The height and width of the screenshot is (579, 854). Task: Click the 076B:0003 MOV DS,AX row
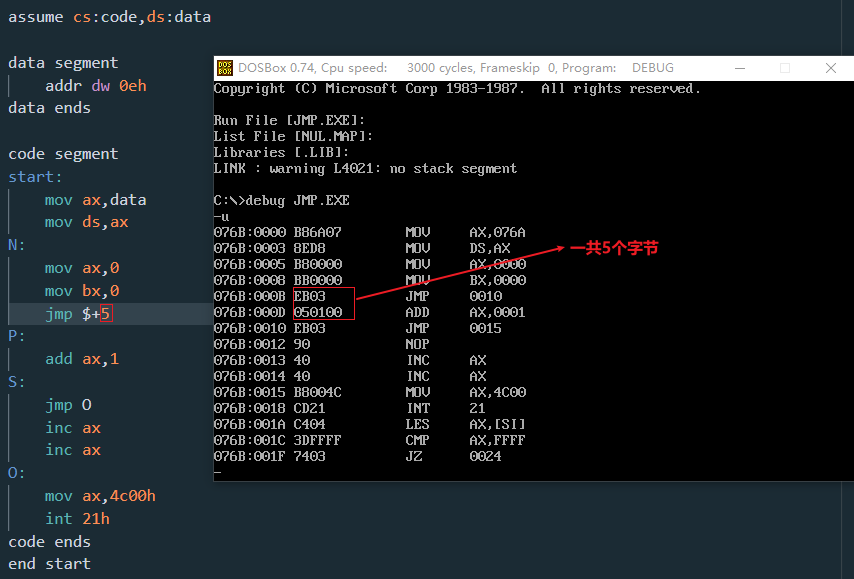coord(362,248)
